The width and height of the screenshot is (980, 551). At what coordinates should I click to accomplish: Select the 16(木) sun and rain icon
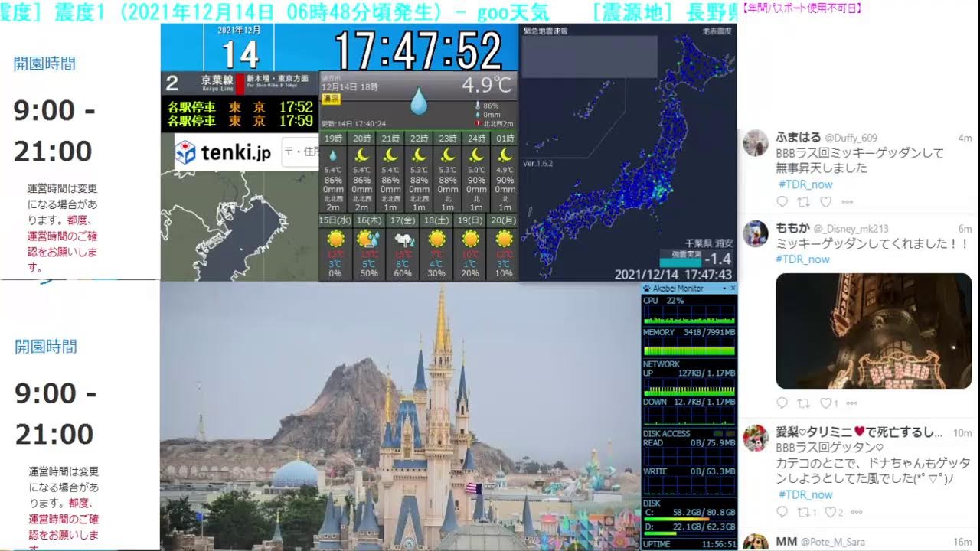coord(368,239)
